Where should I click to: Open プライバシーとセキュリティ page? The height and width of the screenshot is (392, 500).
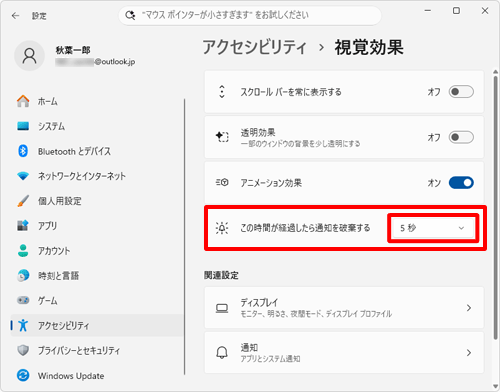coord(97,350)
